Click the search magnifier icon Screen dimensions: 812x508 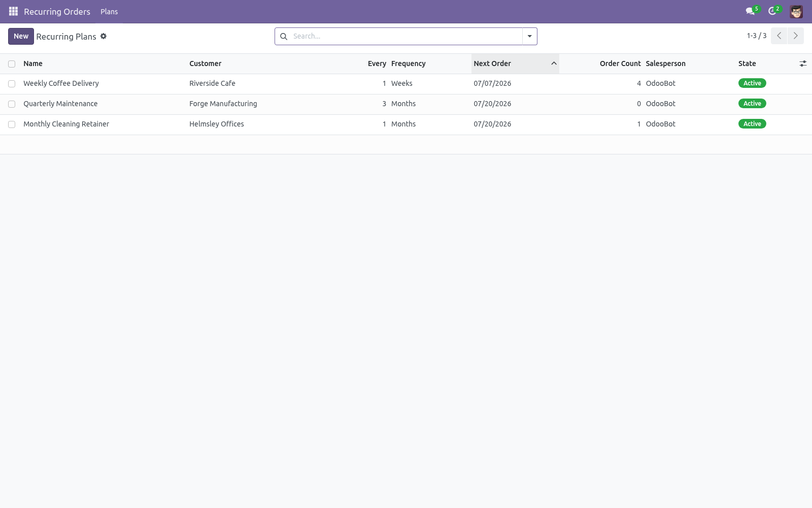pyautogui.click(x=284, y=36)
